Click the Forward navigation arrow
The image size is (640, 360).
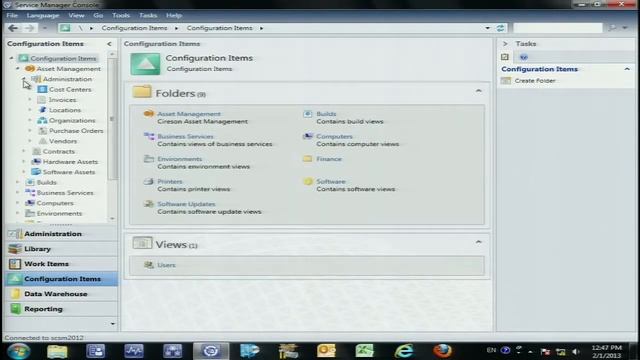coord(29,28)
